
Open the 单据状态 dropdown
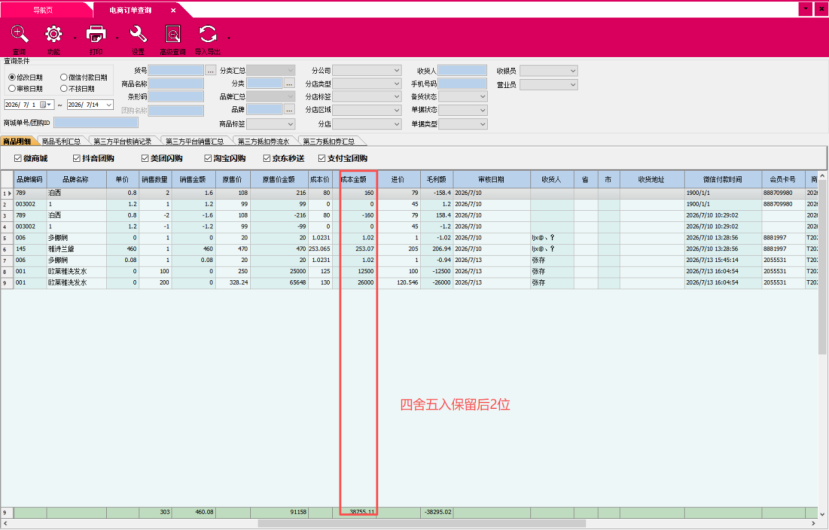[463, 110]
